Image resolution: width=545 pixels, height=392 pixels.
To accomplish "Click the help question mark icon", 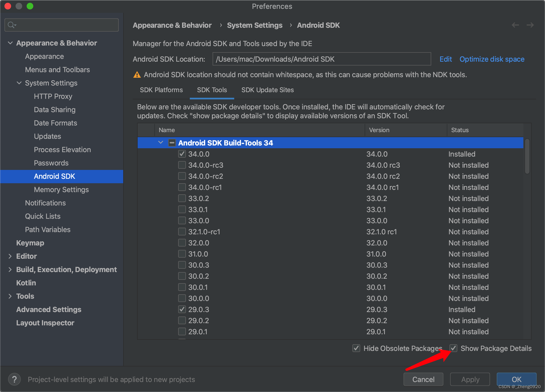I will (x=14, y=379).
